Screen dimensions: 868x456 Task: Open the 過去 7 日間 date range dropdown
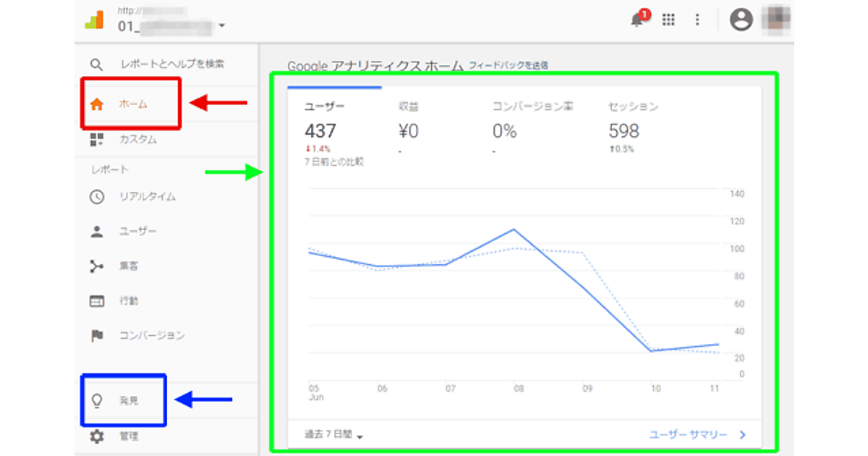pyautogui.click(x=333, y=435)
